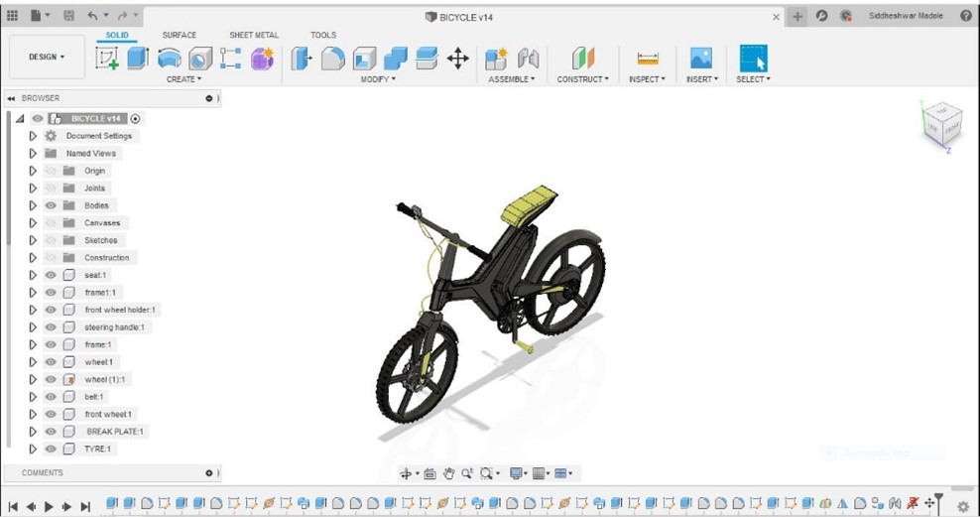Toggle visibility of seat:1 component

pyautogui.click(x=51, y=275)
